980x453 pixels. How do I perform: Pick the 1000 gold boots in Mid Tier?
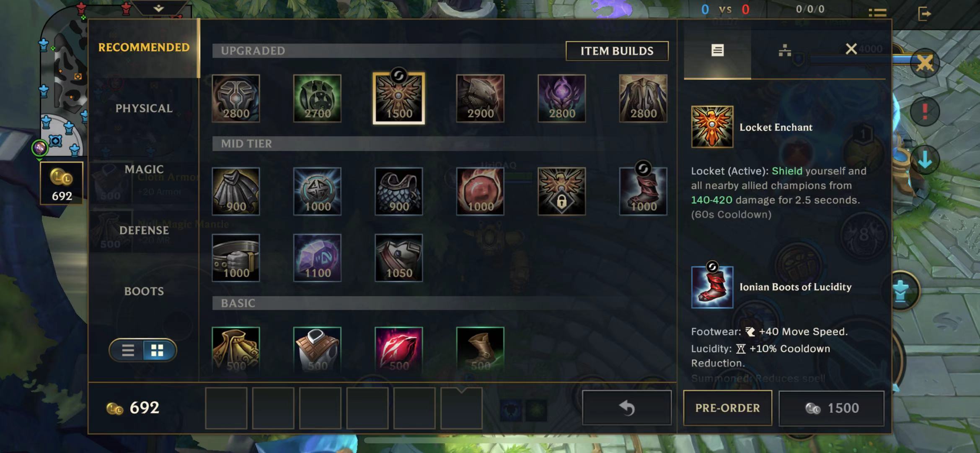(643, 191)
